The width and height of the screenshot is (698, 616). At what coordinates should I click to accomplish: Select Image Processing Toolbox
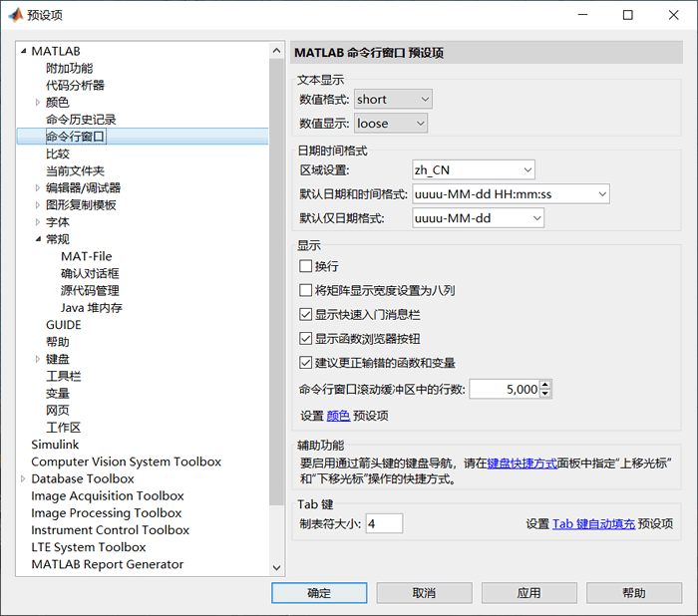(107, 512)
